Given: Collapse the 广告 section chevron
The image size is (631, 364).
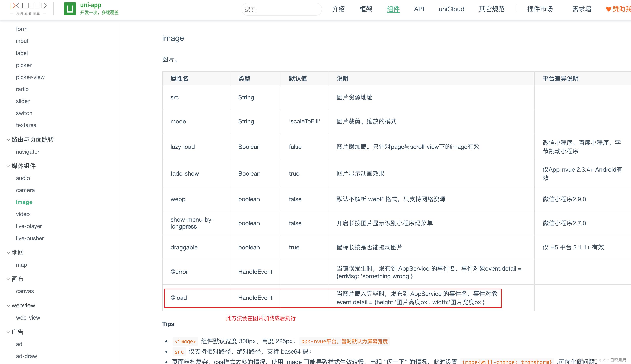Looking at the screenshot, I should pyautogui.click(x=8, y=332).
